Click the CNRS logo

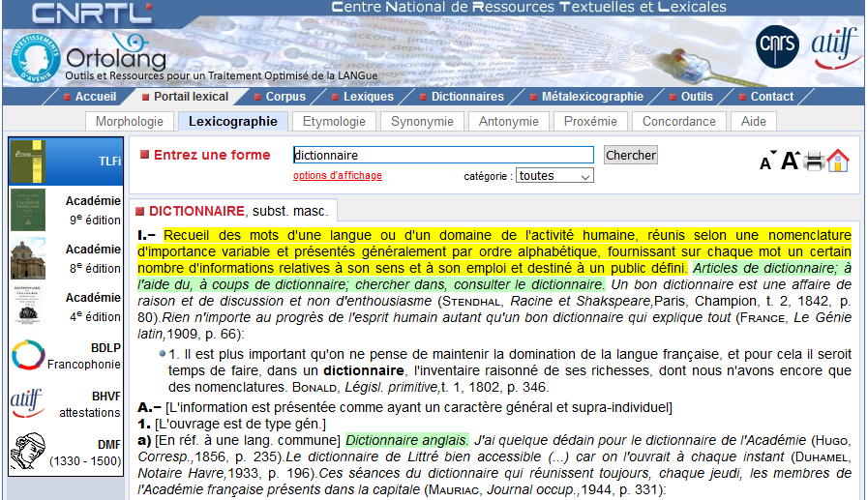[x=777, y=46]
